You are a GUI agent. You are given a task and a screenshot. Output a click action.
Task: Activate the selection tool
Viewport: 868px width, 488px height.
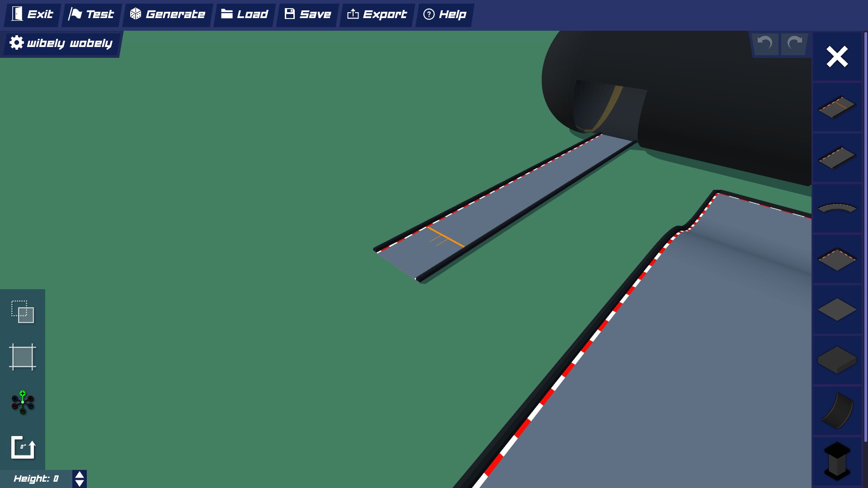tap(22, 312)
